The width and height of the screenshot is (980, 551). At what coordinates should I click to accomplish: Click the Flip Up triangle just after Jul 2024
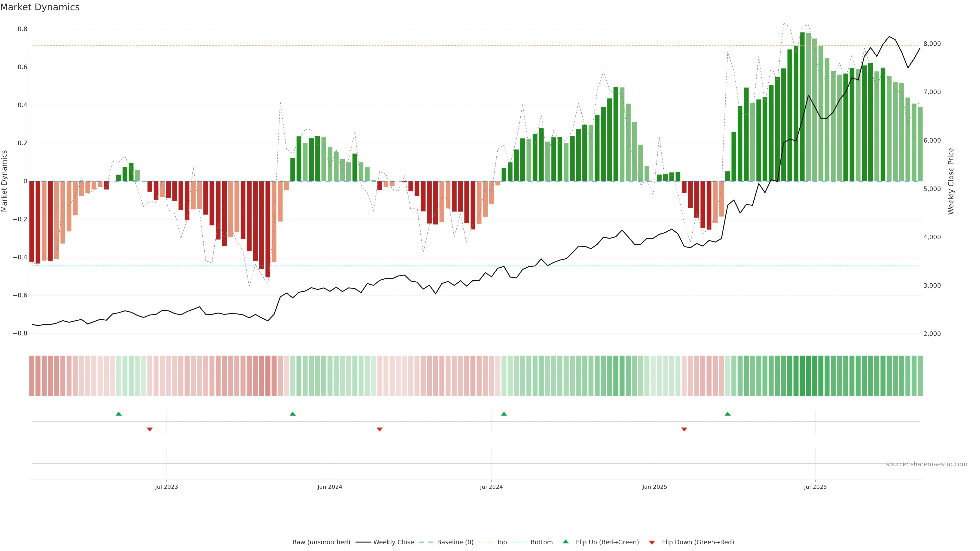pyautogui.click(x=504, y=414)
